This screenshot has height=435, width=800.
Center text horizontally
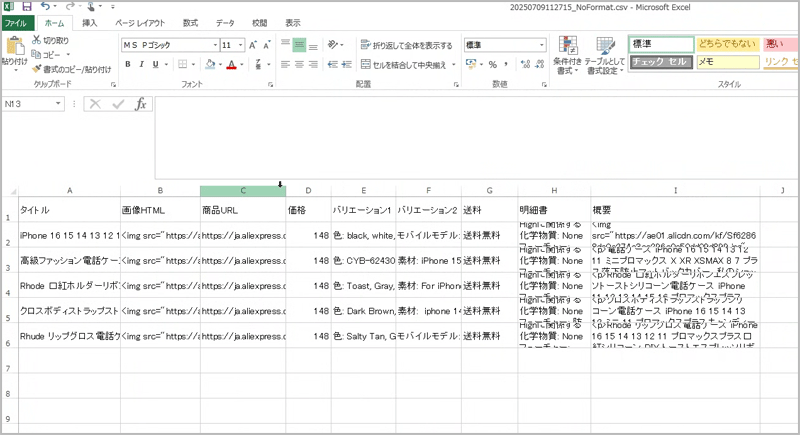pos(299,64)
